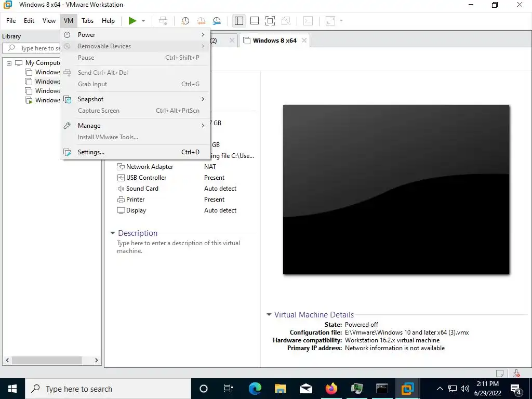Click the stretch guest toolbar icon
This screenshot has width=532, height=399.
click(330, 21)
